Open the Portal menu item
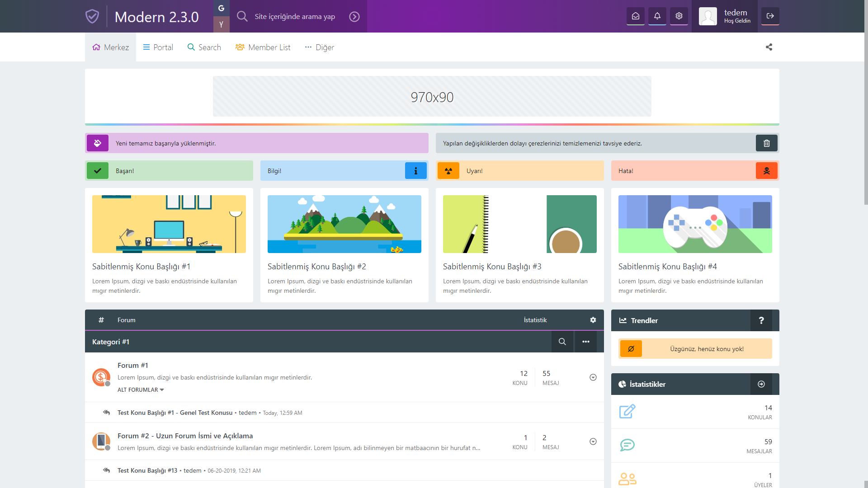This screenshot has width=868, height=488. 158,47
